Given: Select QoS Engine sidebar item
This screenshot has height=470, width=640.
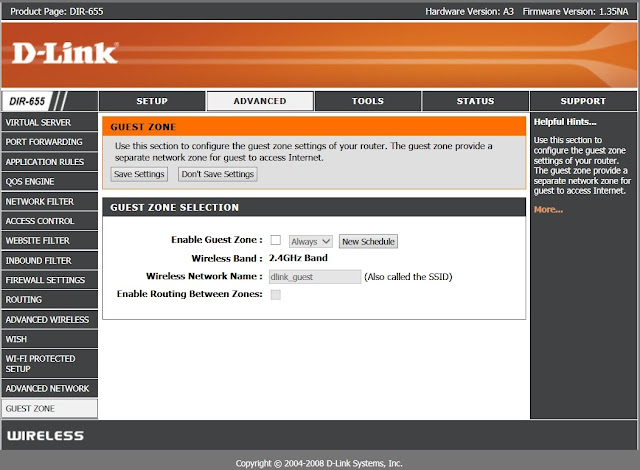Looking at the screenshot, I should tap(49, 182).
